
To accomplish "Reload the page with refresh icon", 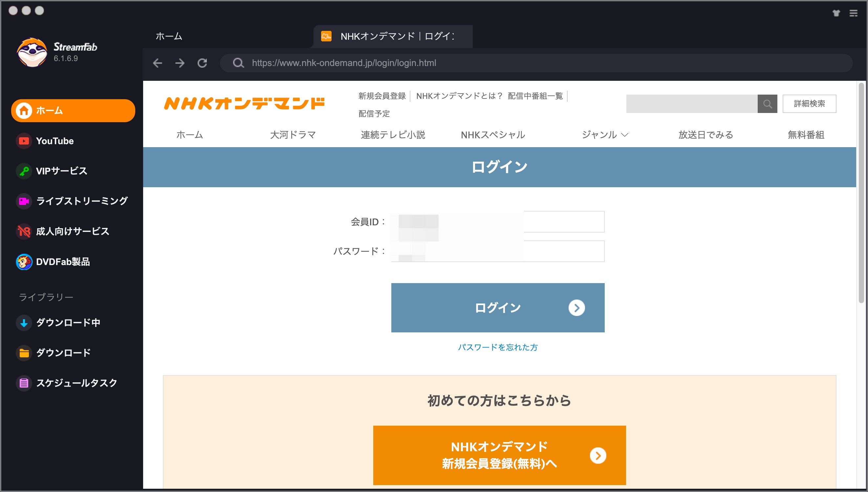I will pyautogui.click(x=202, y=63).
